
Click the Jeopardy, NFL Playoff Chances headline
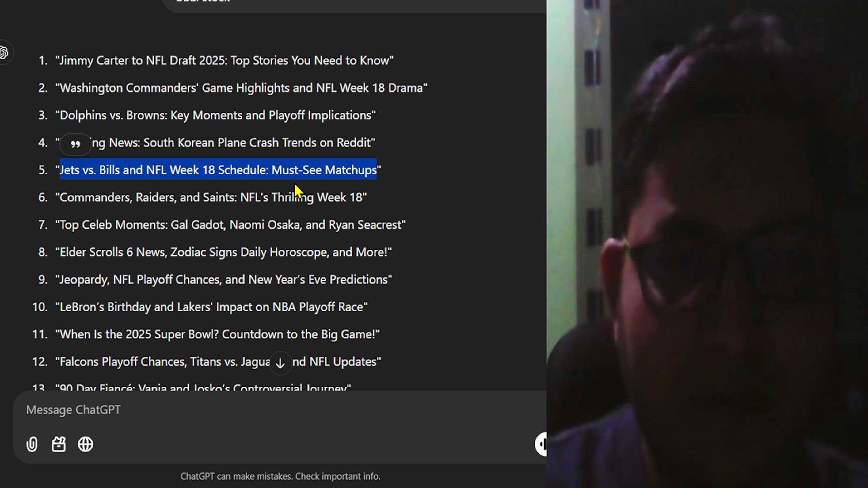[224, 280]
